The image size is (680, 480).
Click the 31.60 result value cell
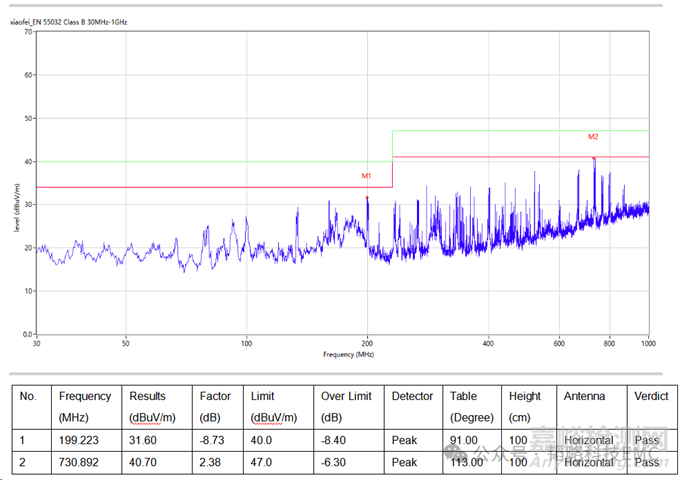tap(142, 439)
